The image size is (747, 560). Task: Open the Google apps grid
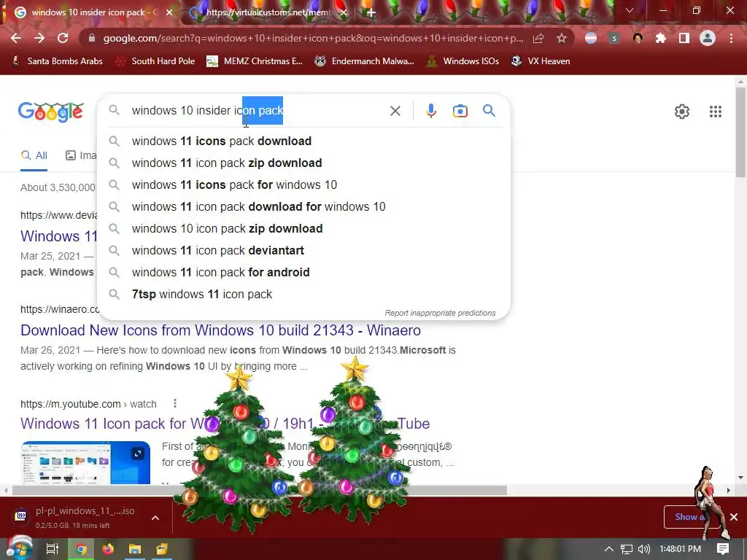tap(715, 112)
